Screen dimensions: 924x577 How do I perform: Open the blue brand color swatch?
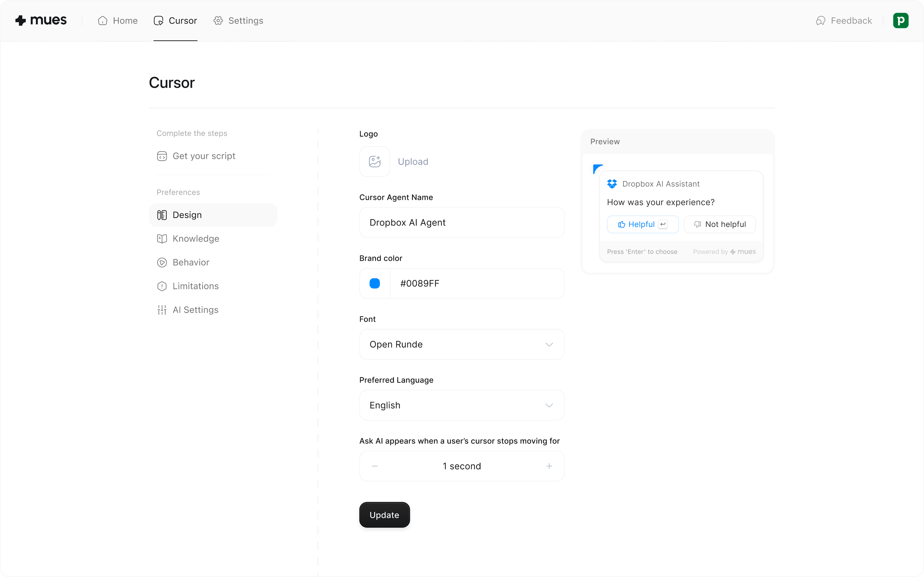(375, 284)
